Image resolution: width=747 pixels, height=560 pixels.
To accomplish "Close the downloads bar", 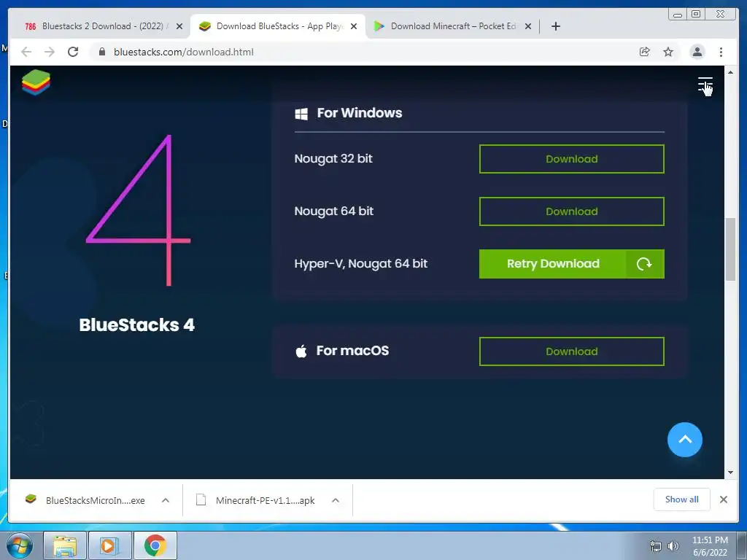I will [x=723, y=499].
